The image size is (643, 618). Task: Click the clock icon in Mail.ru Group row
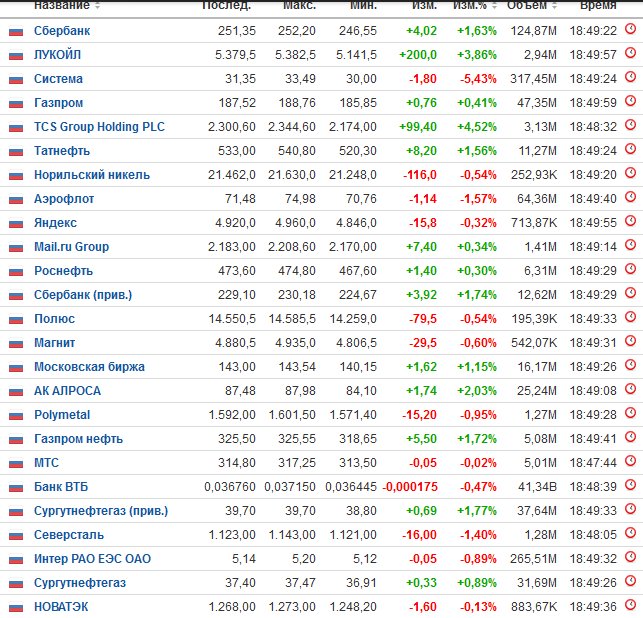click(x=630, y=245)
